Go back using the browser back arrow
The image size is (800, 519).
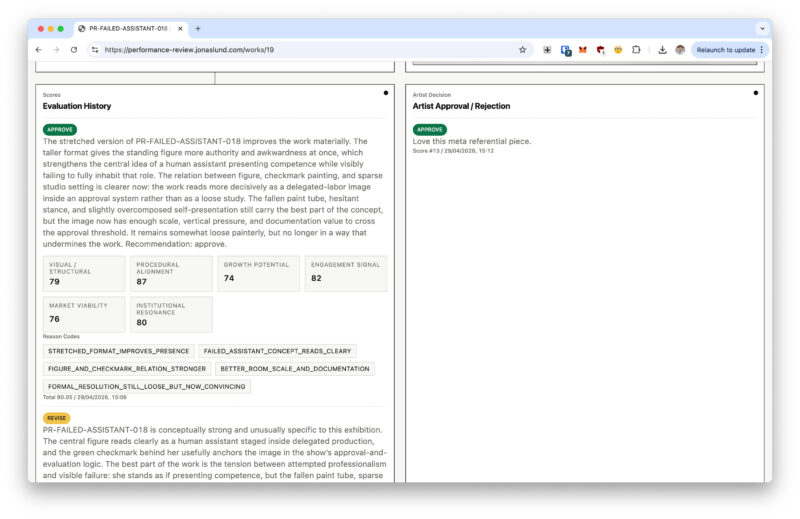coord(39,50)
